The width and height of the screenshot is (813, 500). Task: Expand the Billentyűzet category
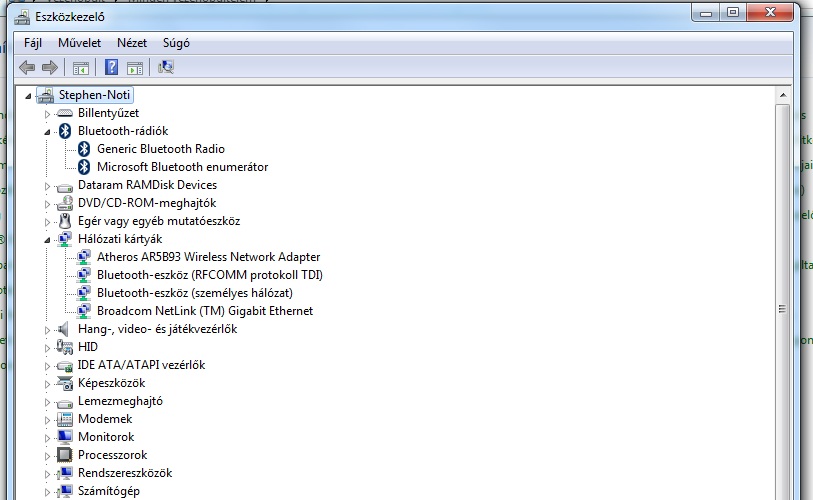click(x=47, y=114)
